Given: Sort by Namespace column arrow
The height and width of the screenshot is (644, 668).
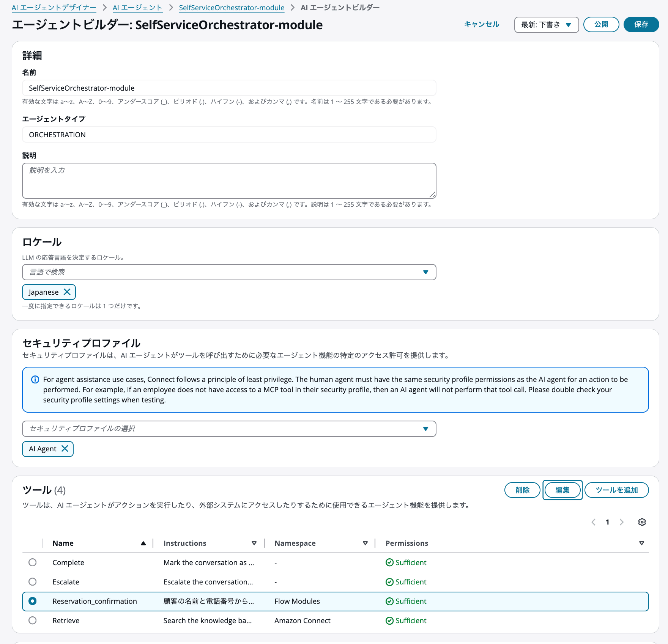Looking at the screenshot, I should pos(365,543).
